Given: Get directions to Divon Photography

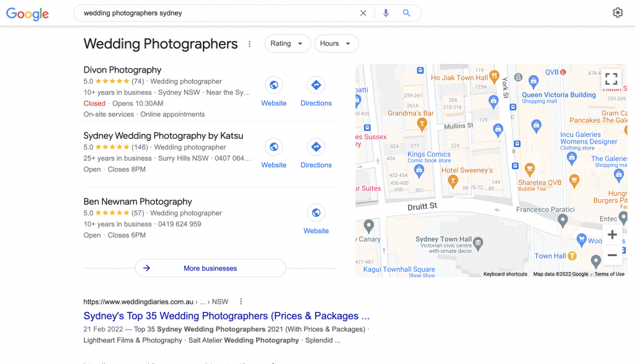Looking at the screenshot, I should [316, 85].
